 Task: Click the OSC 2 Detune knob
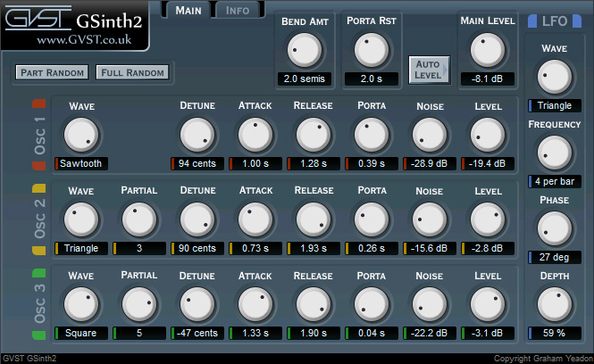click(197, 219)
